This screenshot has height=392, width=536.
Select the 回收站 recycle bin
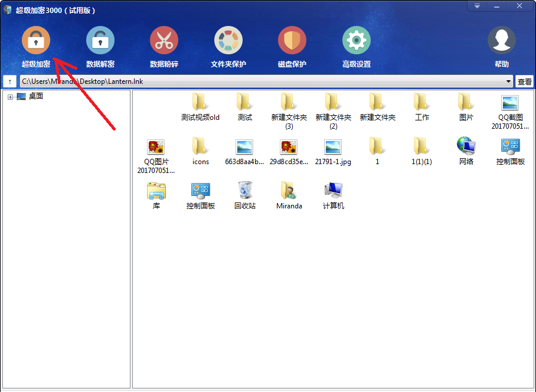coord(245,196)
